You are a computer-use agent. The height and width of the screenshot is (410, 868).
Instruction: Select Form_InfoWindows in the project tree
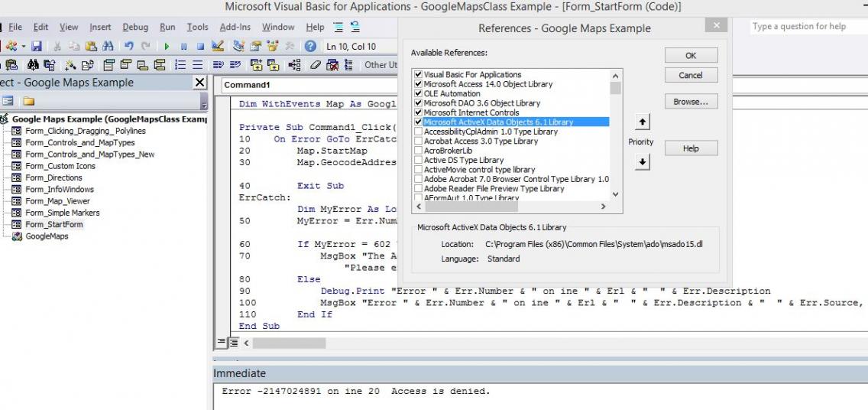(60, 190)
